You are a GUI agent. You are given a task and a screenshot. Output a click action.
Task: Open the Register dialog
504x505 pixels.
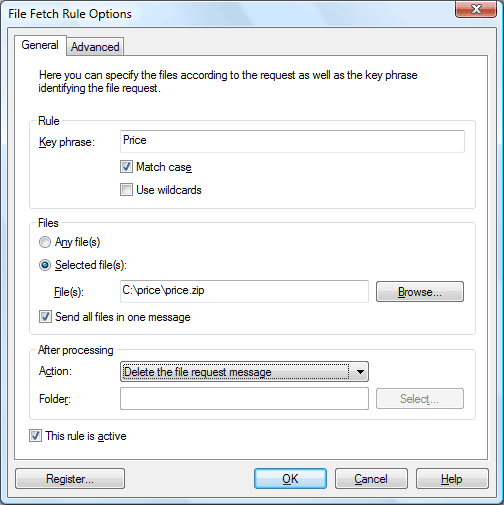pyautogui.click(x=70, y=479)
